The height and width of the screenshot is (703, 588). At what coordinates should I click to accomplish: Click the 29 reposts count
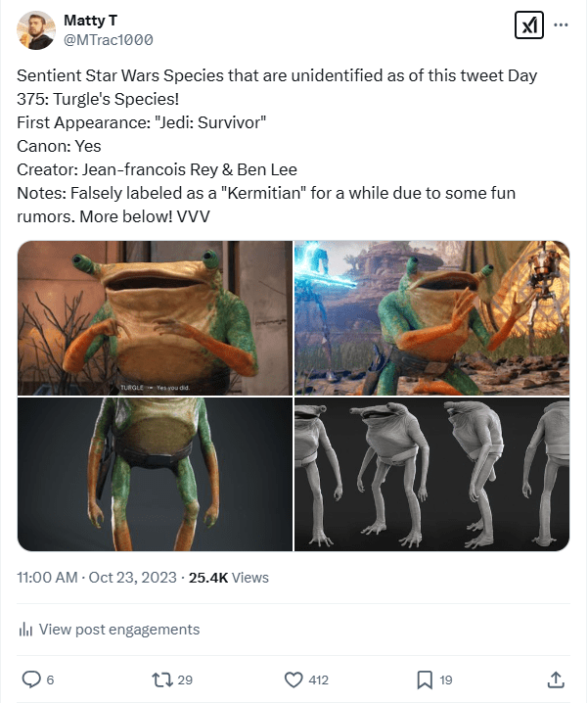pyautogui.click(x=185, y=680)
